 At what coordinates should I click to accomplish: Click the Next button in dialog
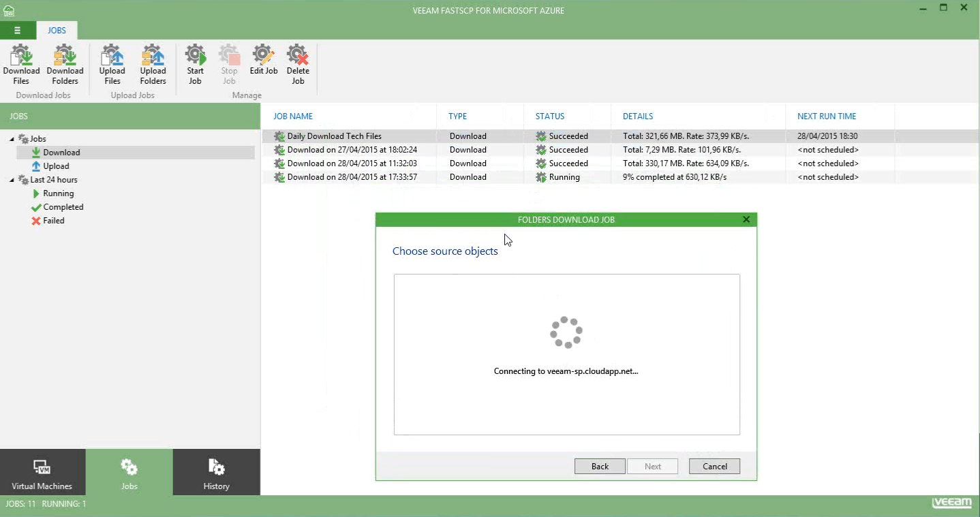pos(653,467)
